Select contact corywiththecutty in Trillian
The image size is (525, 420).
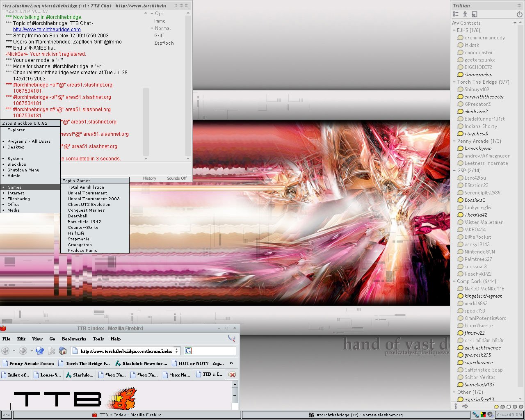(x=484, y=97)
